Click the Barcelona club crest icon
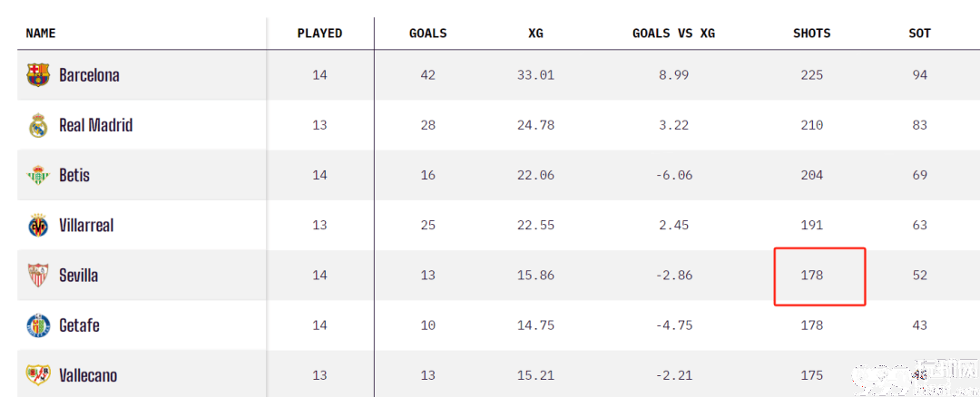The height and width of the screenshot is (397, 980). [x=38, y=75]
